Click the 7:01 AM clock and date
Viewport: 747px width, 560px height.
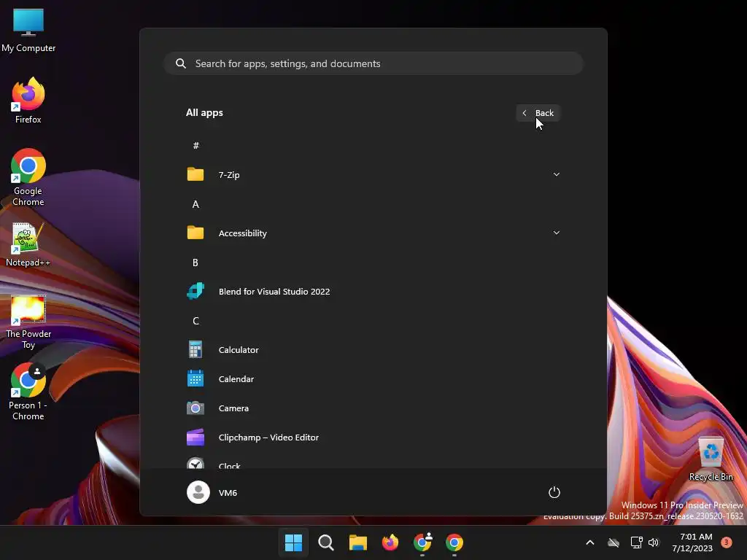pyautogui.click(x=692, y=542)
